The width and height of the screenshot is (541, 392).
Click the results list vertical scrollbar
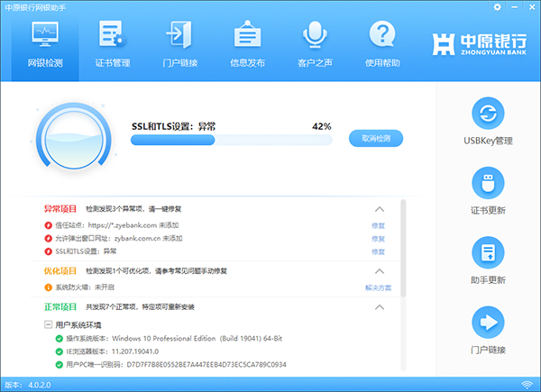[x=403, y=248]
